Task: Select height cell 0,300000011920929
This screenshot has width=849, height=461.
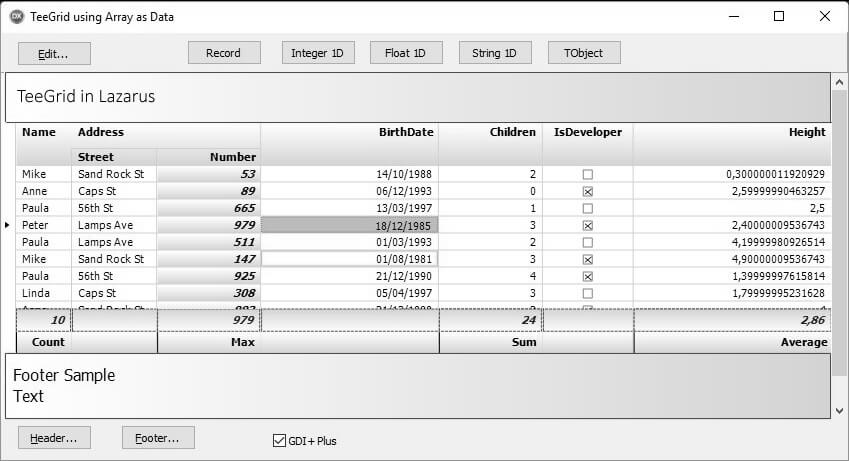Action: coord(732,174)
